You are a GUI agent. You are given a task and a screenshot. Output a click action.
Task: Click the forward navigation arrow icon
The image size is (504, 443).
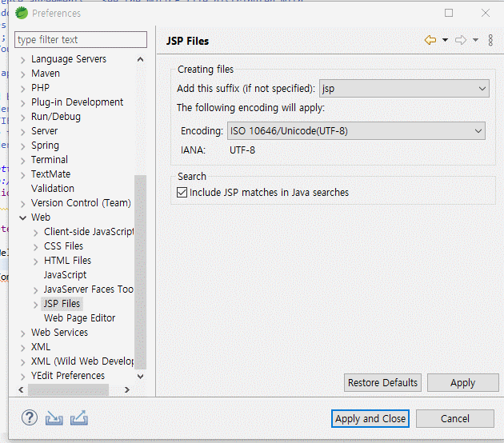461,40
